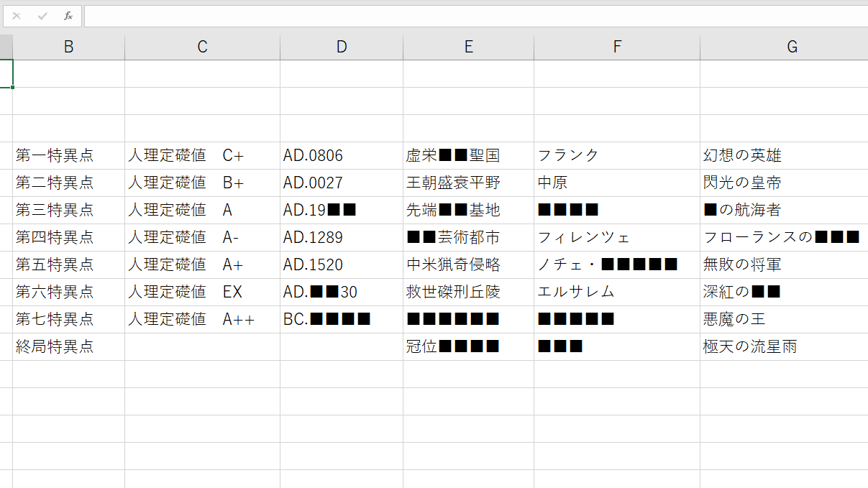Click the formula bar Enter checkmark icon
Viewport: 868px width, 488px height.
42,16
